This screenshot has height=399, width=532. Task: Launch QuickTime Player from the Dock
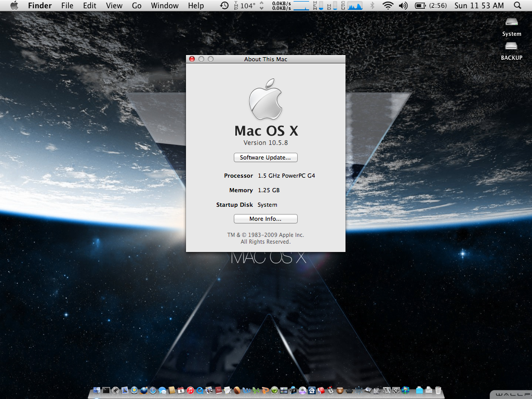pos(200,390)
